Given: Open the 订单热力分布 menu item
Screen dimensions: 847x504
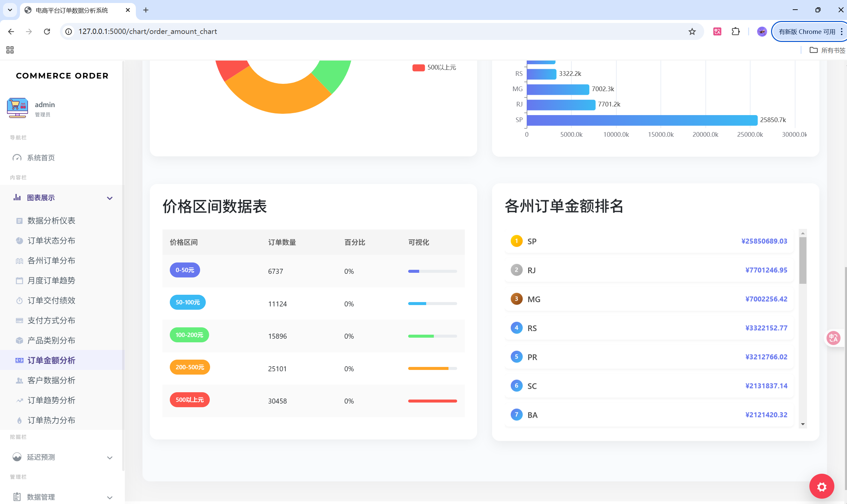Looking at the screenshot, I should point(51,420).
